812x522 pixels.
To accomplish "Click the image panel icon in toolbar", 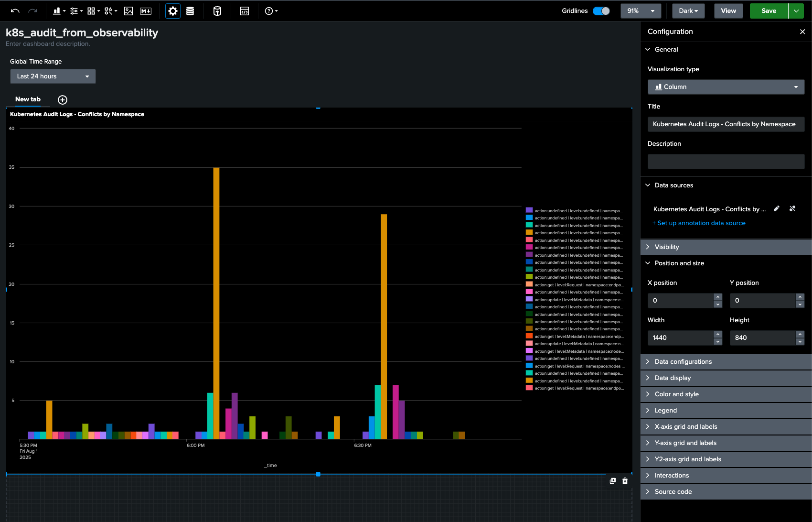I will click(128, 11).
